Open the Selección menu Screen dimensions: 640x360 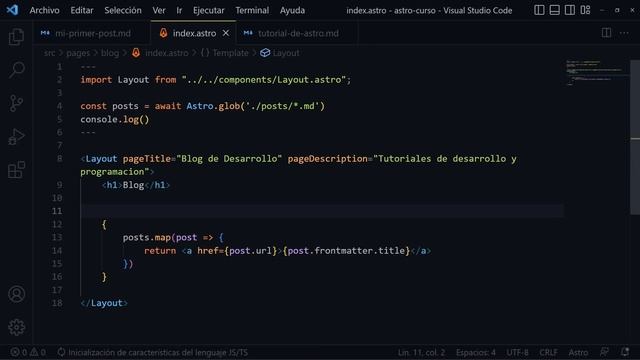[123, 10]
